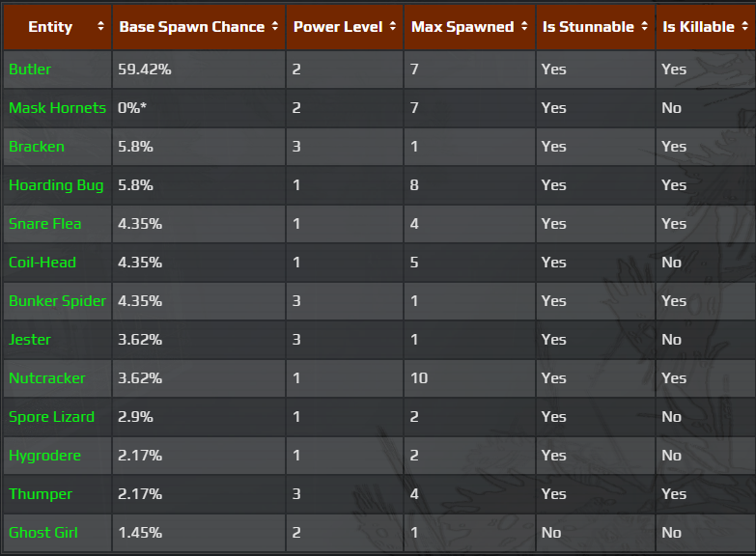
Task: Click sort arrows beside Base Spawn Chance
Action: point(275,27)
